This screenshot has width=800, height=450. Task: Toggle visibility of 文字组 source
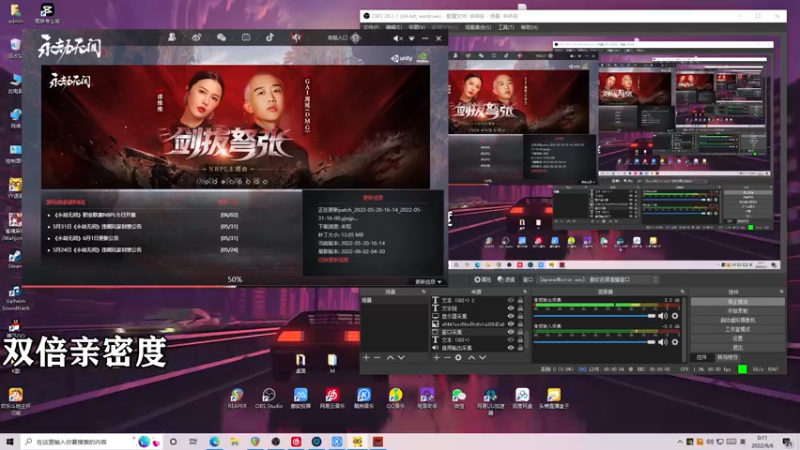click(511, 308)
